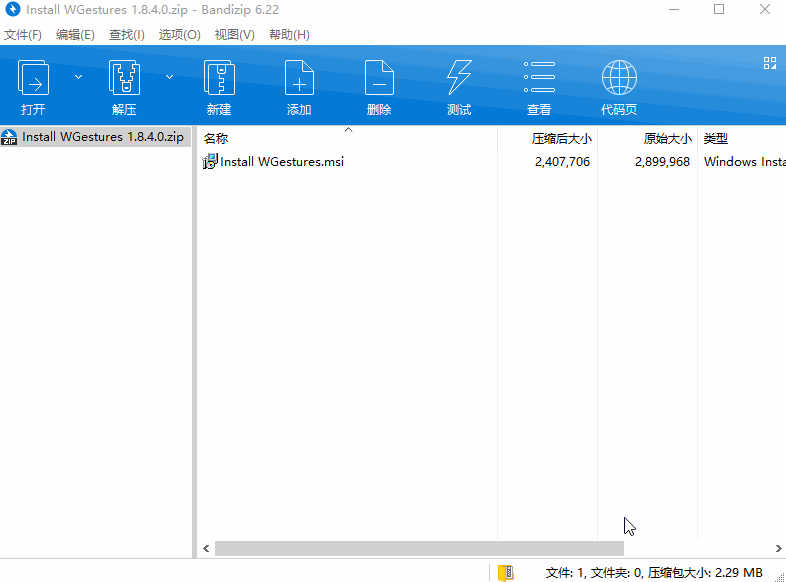
Task: Open the 视图(V) menu
Action: pyautogui.click(x=235, y=35)
